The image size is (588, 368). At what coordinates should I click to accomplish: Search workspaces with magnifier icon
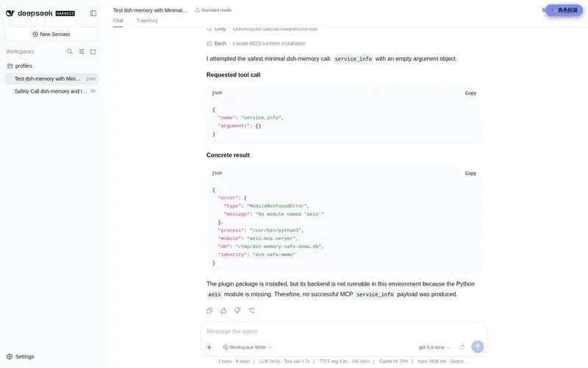click(x=70, y=52)
